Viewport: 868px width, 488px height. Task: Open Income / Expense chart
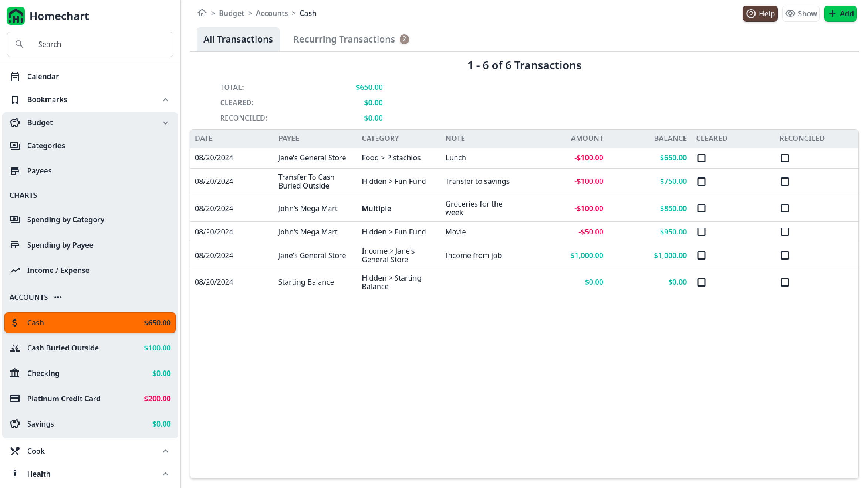(90, 270)
